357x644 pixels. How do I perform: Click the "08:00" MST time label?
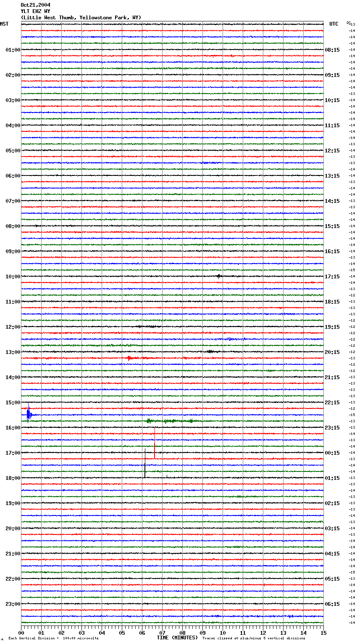tap(13, 226)
